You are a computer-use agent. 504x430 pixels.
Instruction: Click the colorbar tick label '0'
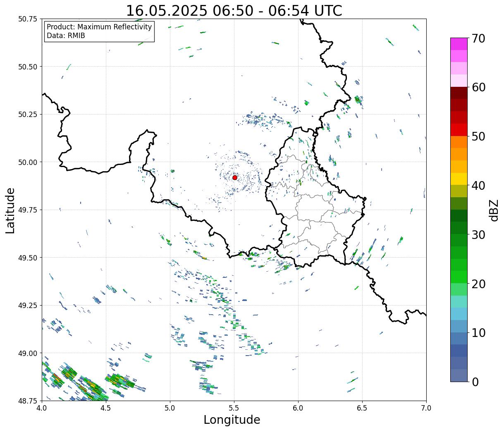coord(475,382)
